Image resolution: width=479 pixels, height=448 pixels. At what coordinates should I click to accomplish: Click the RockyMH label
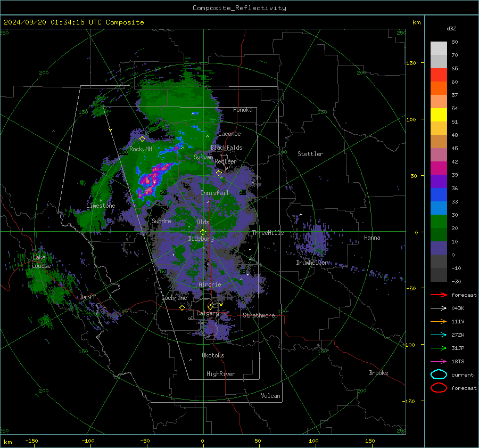tap(141, 149)
